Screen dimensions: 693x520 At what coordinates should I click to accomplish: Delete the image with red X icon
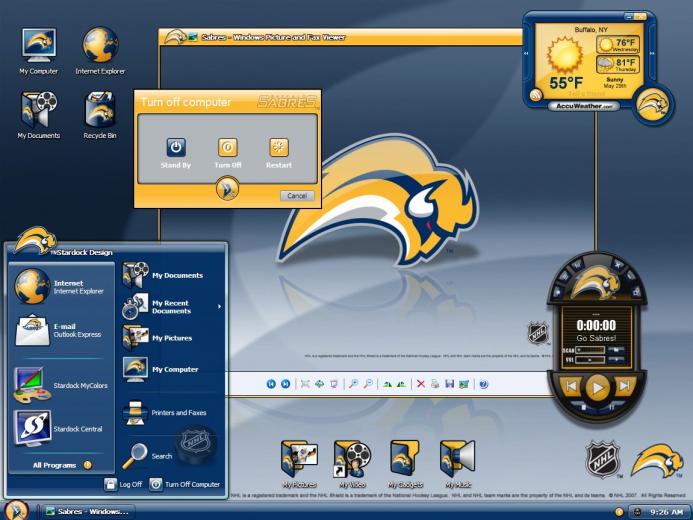(421, 384)
